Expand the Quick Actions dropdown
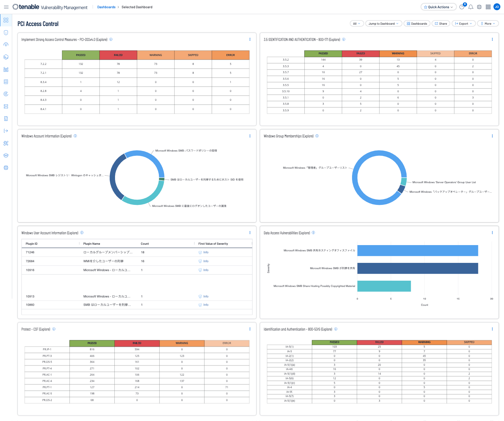The height and width of the screenshot is (421, 504). click(x=438, y=7)
